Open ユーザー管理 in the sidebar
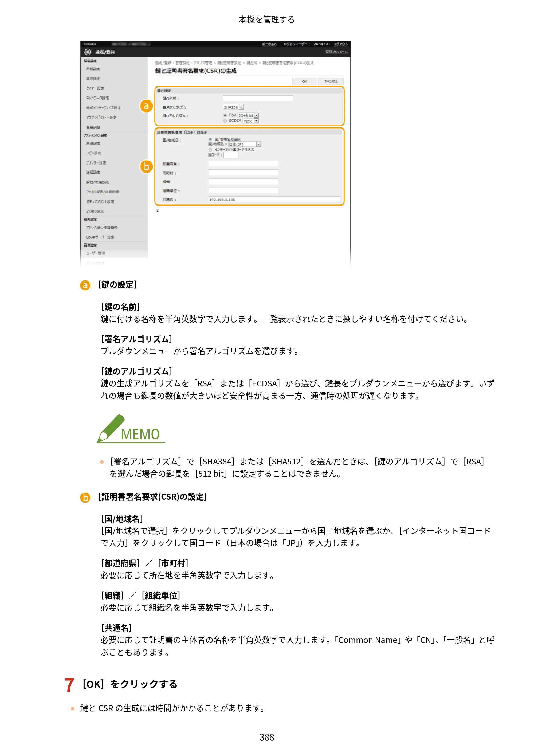Image resolution: width=534 pixels, height=756 pixels. [95, 254]
